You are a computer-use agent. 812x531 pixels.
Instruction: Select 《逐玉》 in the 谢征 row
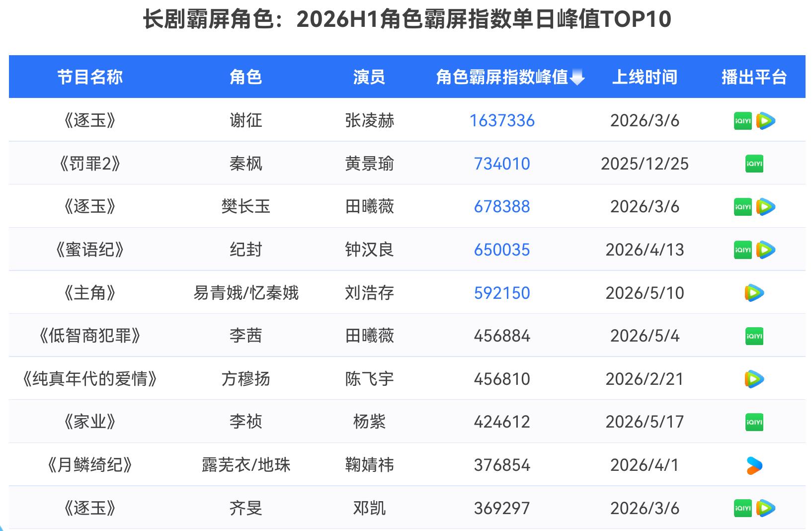tap(90, 121)
